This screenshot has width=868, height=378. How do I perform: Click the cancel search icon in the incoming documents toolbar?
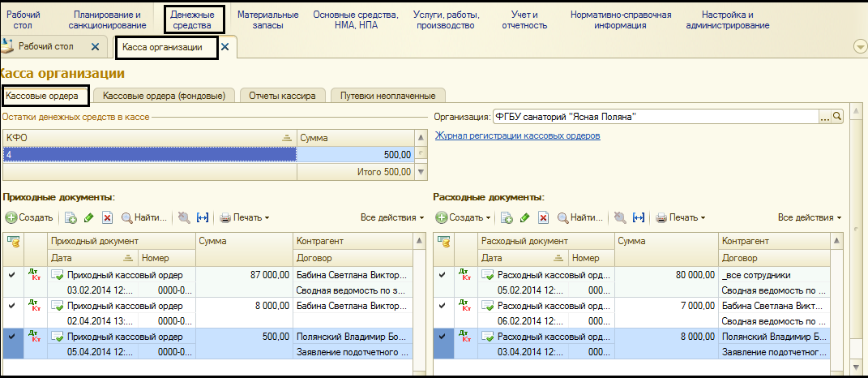coord(184,217)
